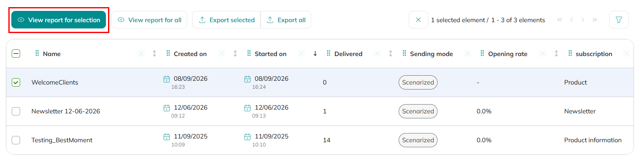Click the Export selected button
This screenshot has height=164, width=644.
(227, 20)
